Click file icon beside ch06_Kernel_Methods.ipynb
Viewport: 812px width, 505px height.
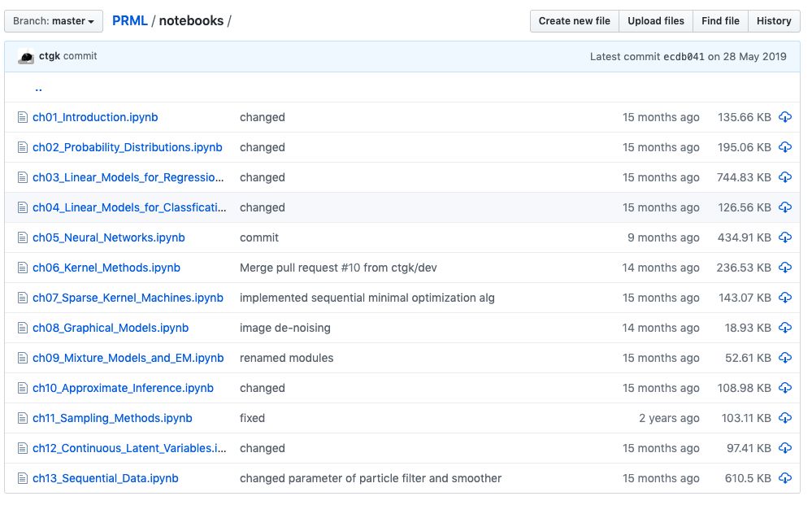click(23, 268)
